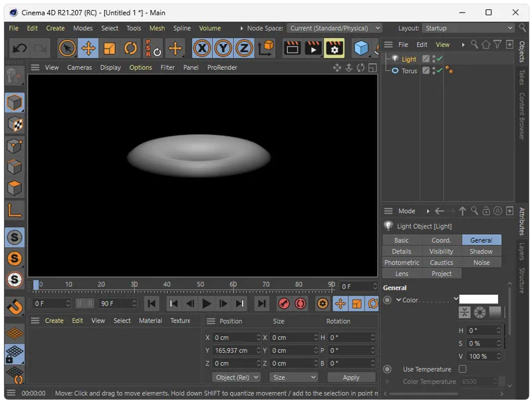Screen dimensions: 532x402
Task: Click the white light color swatch
Action: click(x=478, y=299)
